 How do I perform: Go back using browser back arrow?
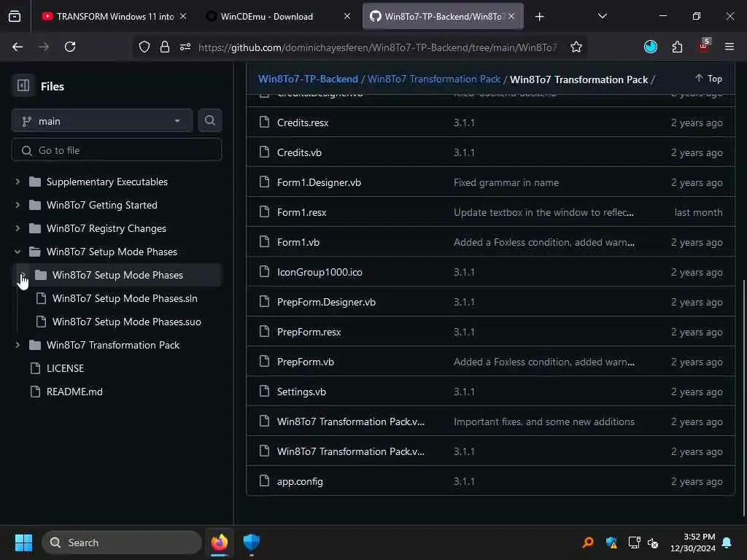[x=18, y=47]
